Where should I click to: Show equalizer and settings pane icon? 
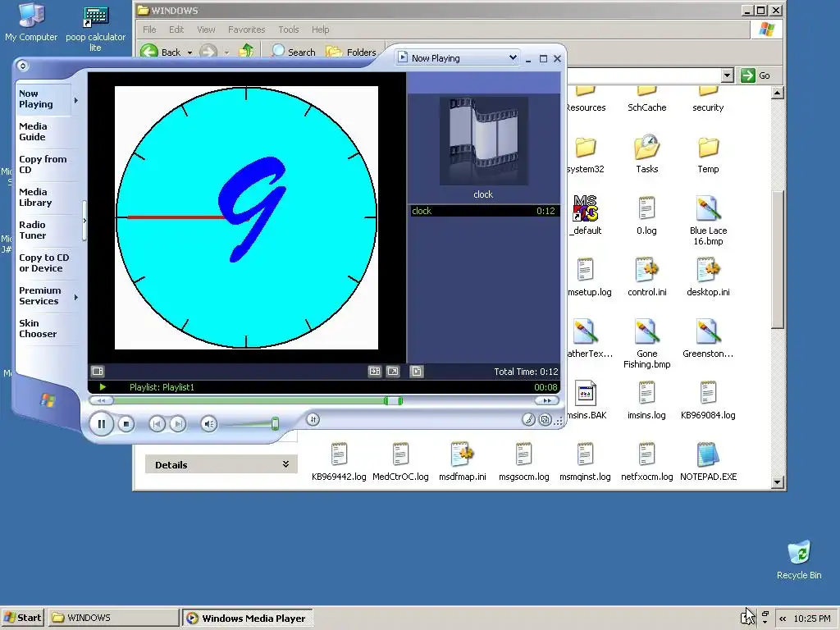tap(98, 372)
